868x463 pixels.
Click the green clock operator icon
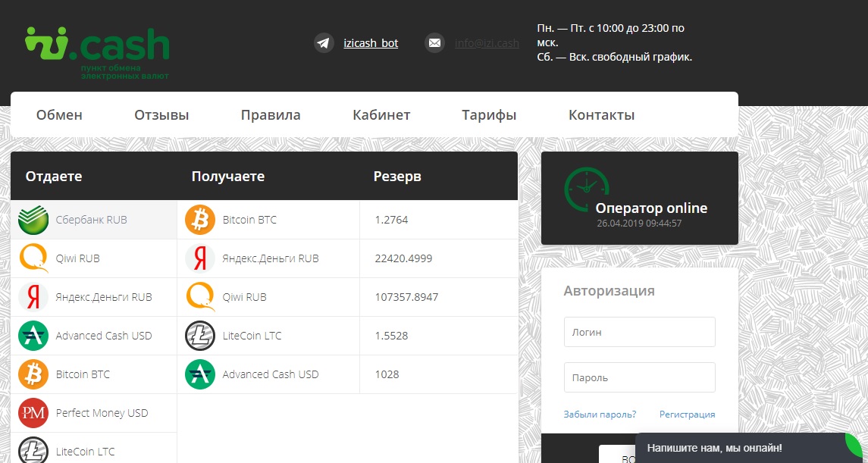586,189
